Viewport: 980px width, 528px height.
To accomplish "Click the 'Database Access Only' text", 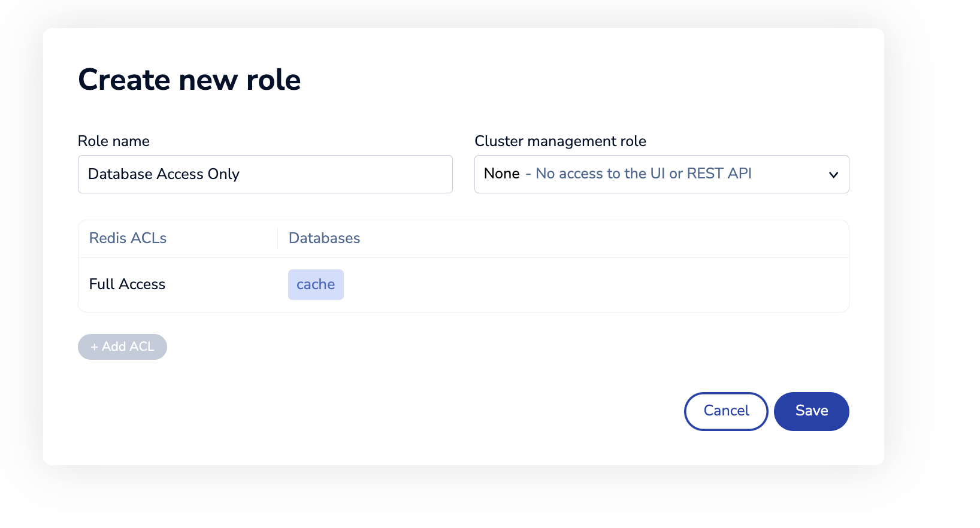I will pyautogui.click(x=164, y=174).
